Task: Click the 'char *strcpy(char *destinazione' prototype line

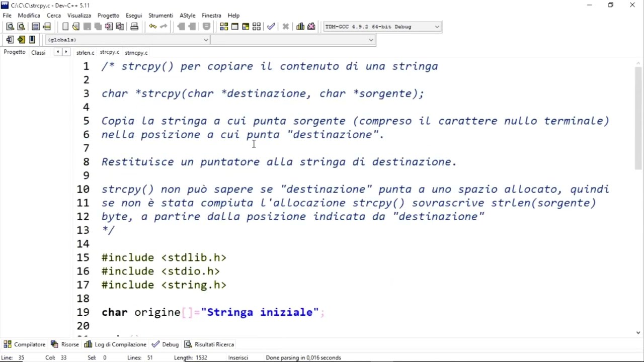Action: point(263,94)
